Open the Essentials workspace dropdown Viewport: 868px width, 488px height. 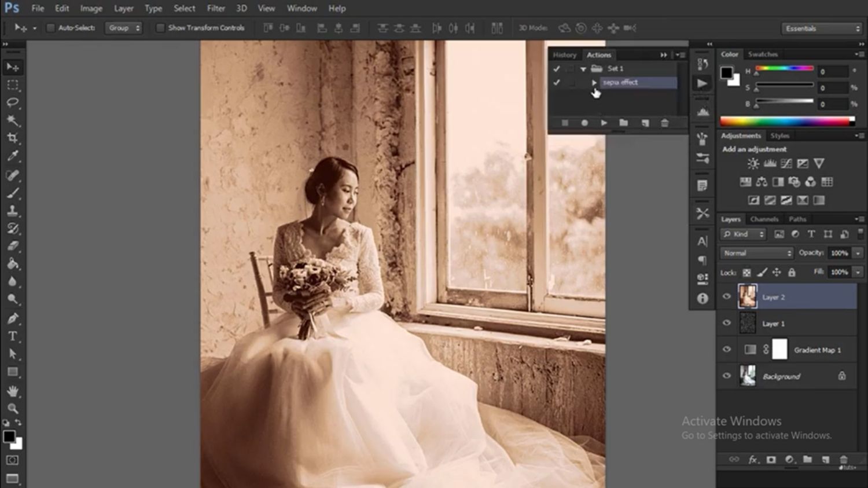tap(822, 28)
